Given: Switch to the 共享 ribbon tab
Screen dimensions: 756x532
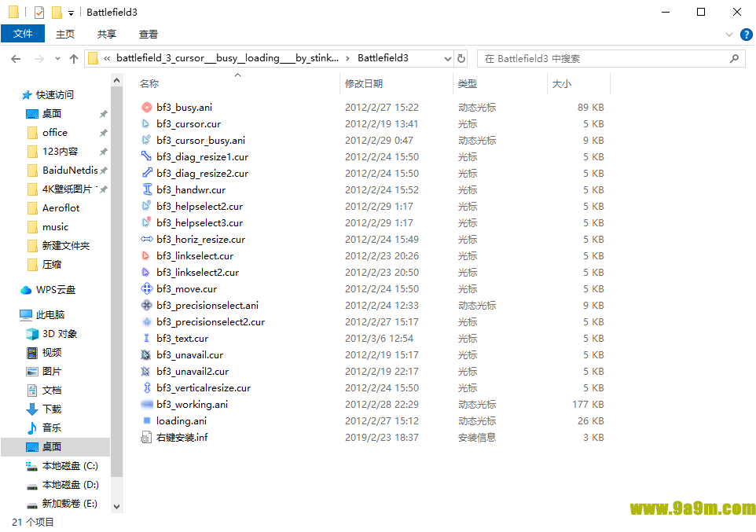Looking at the screenshot, I should [x=107, y=35].
